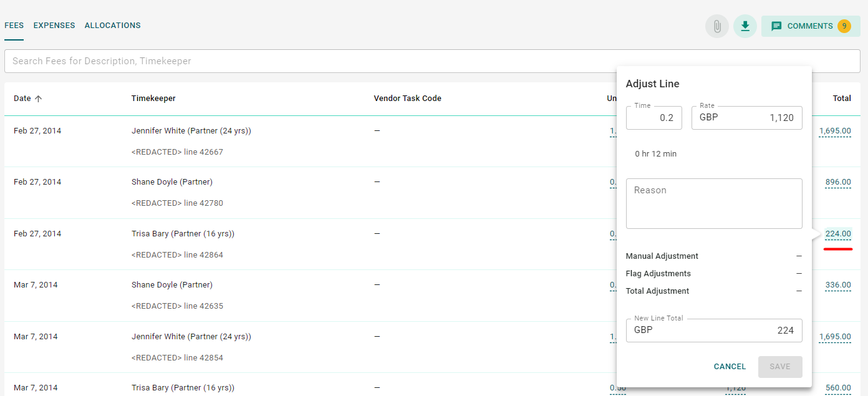Open the 560.00 total link
Screen dimensions: 868x396
pyautogui.click(x=838, y=388)
